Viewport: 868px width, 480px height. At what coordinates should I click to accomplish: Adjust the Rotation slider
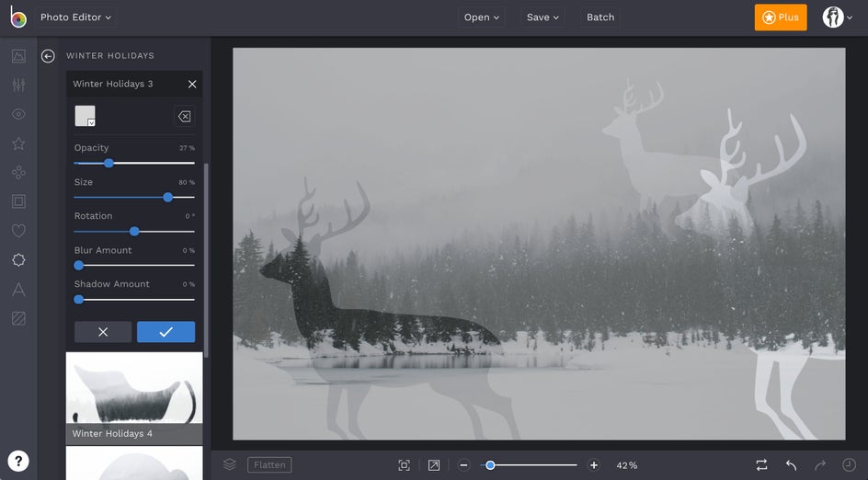point(134,232)
